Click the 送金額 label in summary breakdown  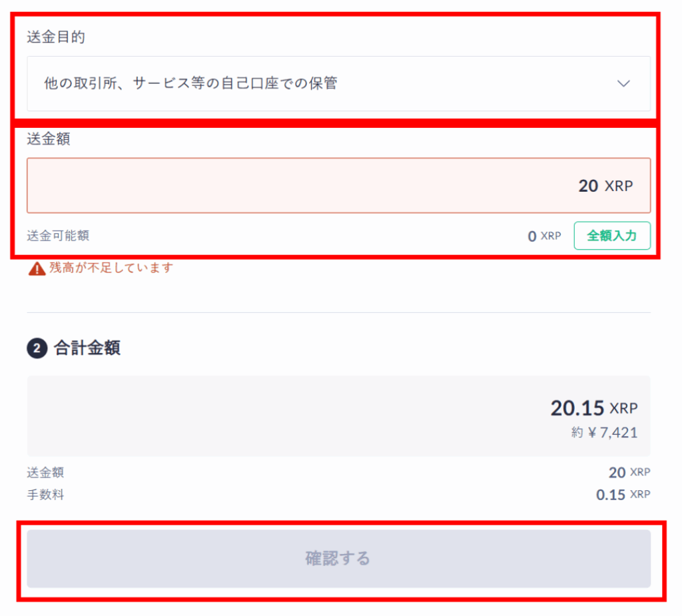tap(46, 473)
